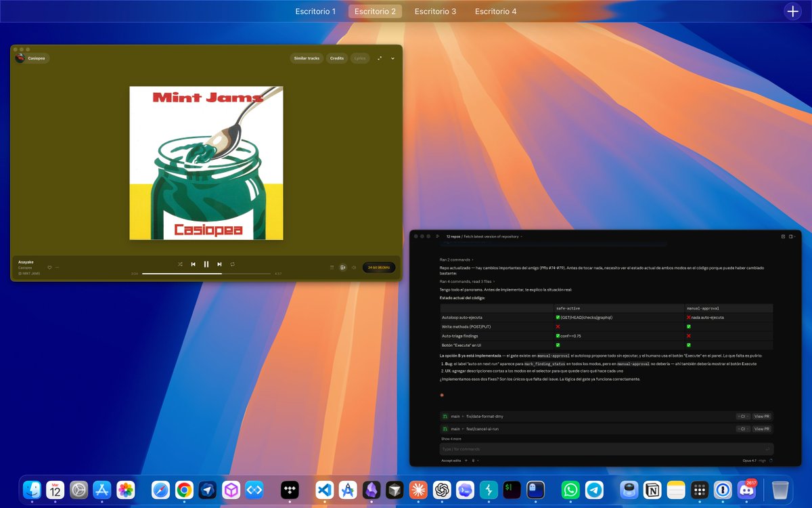The height and width of the screenshot is (508, 812).
Task: Open more options dots next to heart
Action: 57,268
